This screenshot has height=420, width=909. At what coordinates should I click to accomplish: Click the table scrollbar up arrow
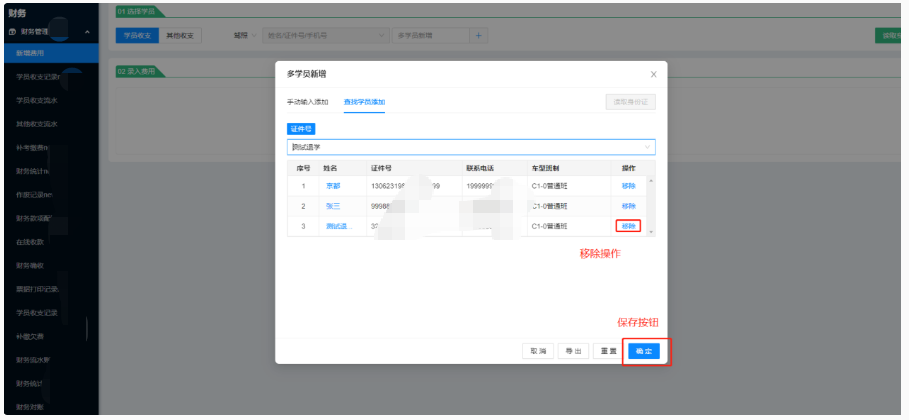click(x=650, y=181)
